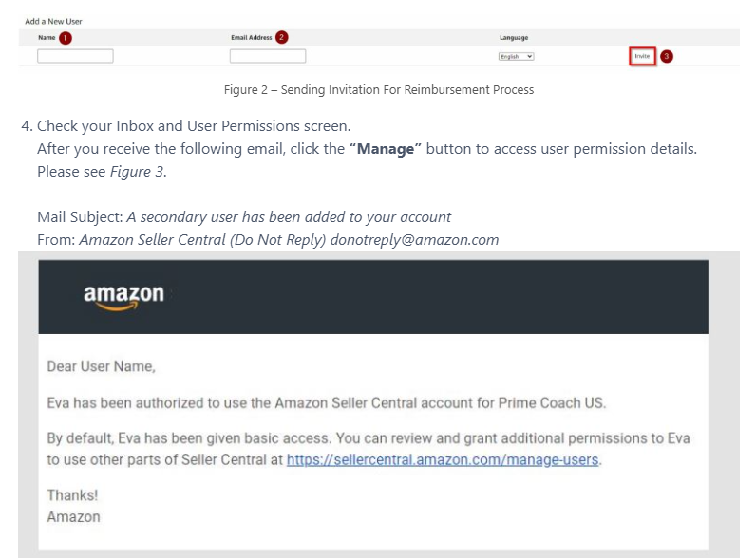Click the Email Address input field
The image size is (756, 558).
268,57
